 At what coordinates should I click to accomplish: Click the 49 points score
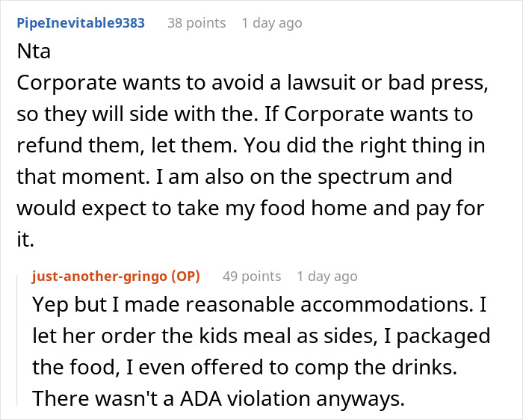(252, 277)
